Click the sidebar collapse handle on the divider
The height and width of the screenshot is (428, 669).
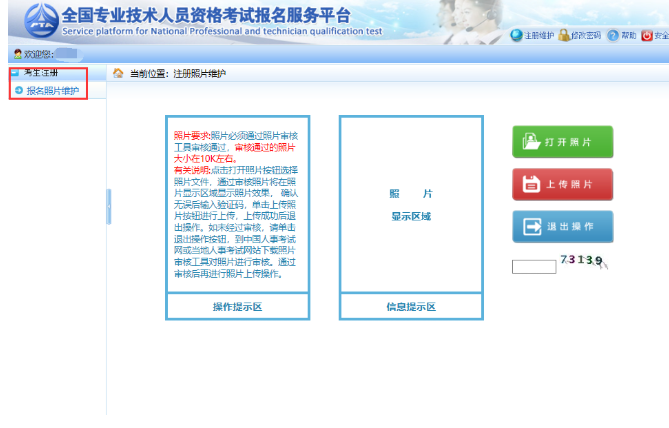[108, 193]
